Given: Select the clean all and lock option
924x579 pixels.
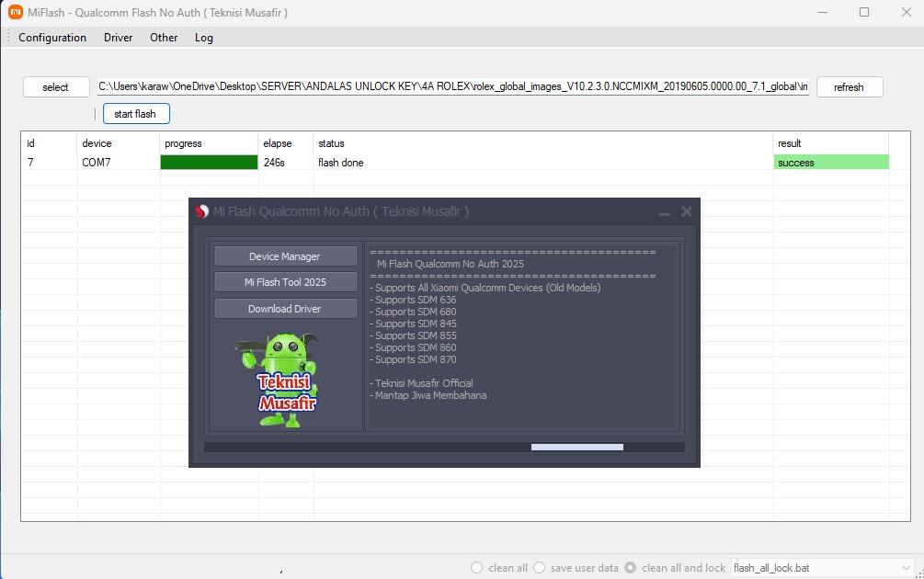Looking at the screenshot, I should pyautogui.click(x=631, y=568).
